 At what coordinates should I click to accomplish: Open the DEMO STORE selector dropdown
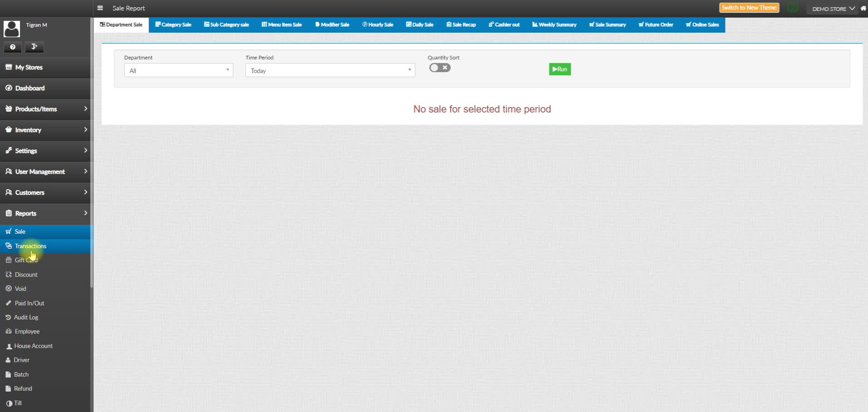point(833,9)
